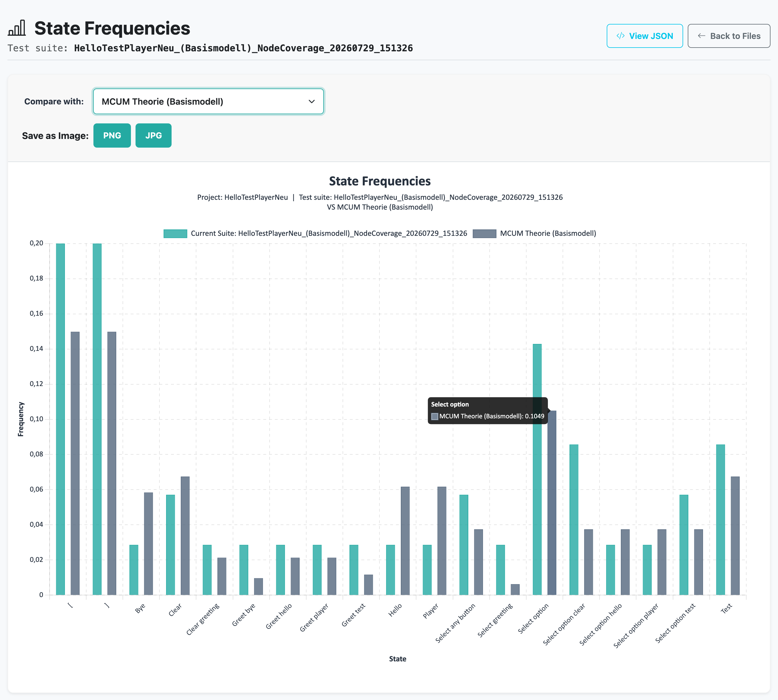The width and height of the screenshot is (778, 700).
Task: Click the Current Suite legend label text
Action: [329, 234]
